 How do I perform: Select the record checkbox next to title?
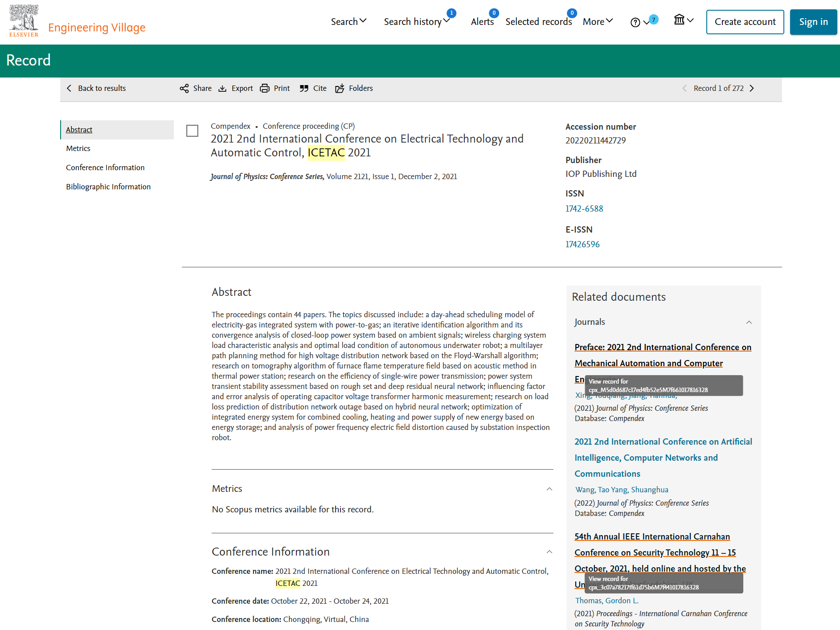[192, 131]
